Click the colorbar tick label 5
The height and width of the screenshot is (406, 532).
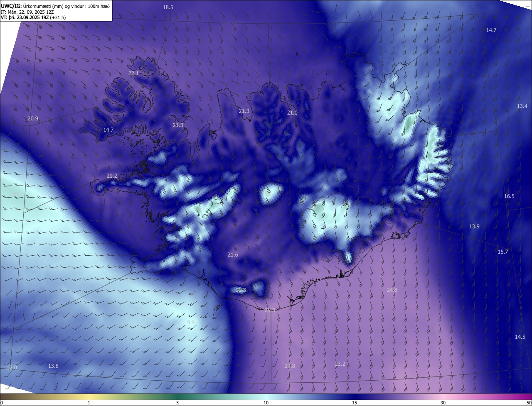tap(177, 403)
